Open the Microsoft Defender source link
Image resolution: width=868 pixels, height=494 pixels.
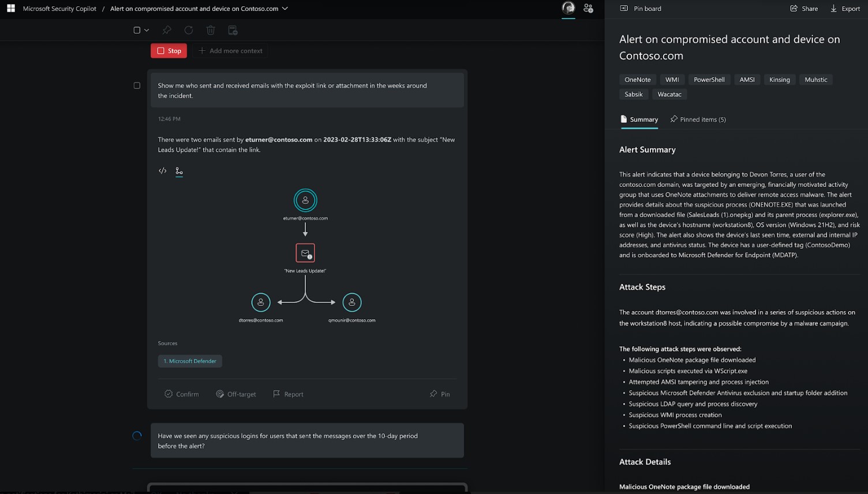(x=190, y=361)
